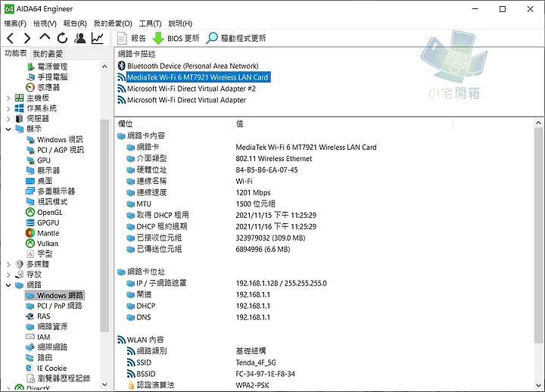Image resolution: width=545 pixels, height=392 pixels.
Task: Click the 連線速度 value 1201 Mbps
Action: (253, 192)
